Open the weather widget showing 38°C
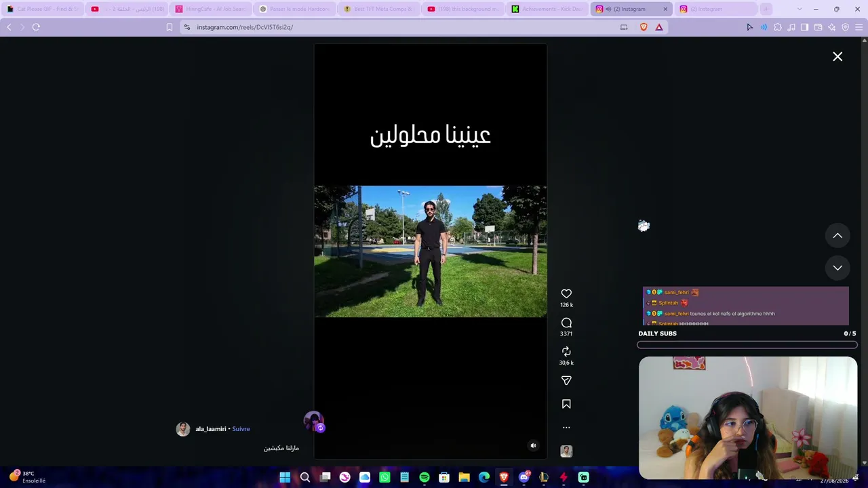Screen dimensions: 868x488 point(27,476)
